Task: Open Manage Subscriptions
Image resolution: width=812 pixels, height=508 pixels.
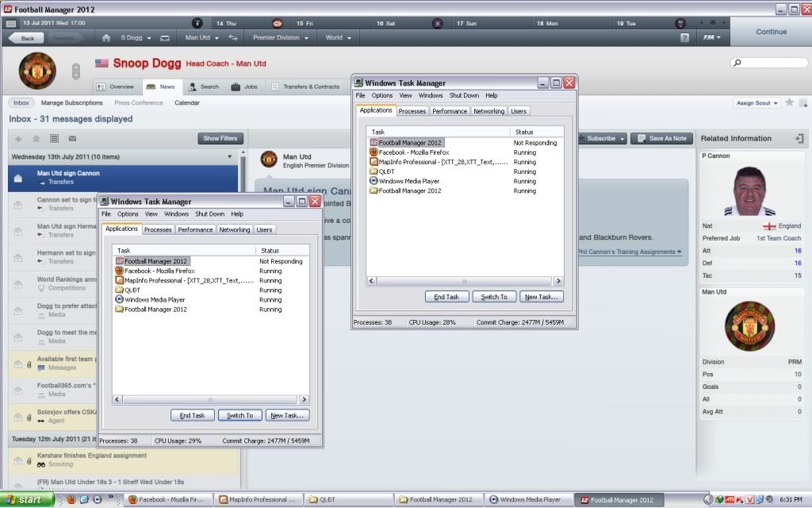Action: point(72,102)
